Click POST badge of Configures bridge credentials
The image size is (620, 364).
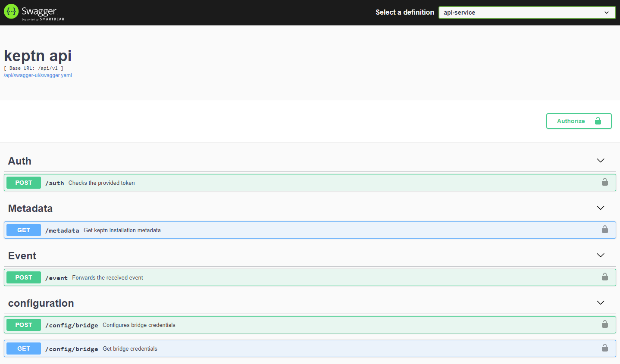tap(24, 325)
